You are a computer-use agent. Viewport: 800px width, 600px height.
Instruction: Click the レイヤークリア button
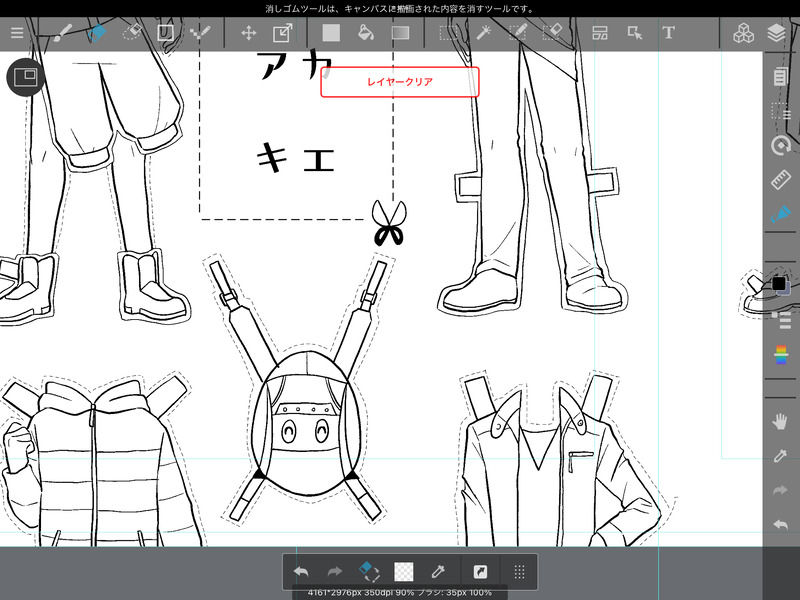(400, 82)
